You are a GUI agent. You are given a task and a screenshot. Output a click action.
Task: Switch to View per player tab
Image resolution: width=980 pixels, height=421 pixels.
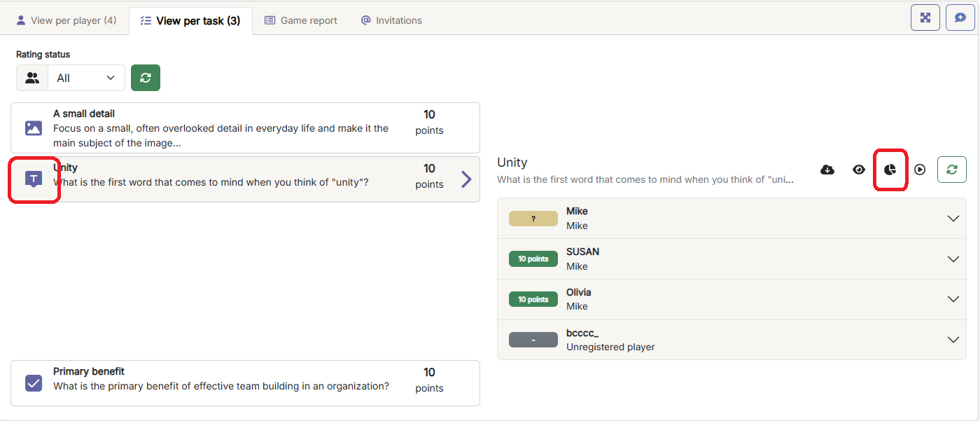point(66,20)
